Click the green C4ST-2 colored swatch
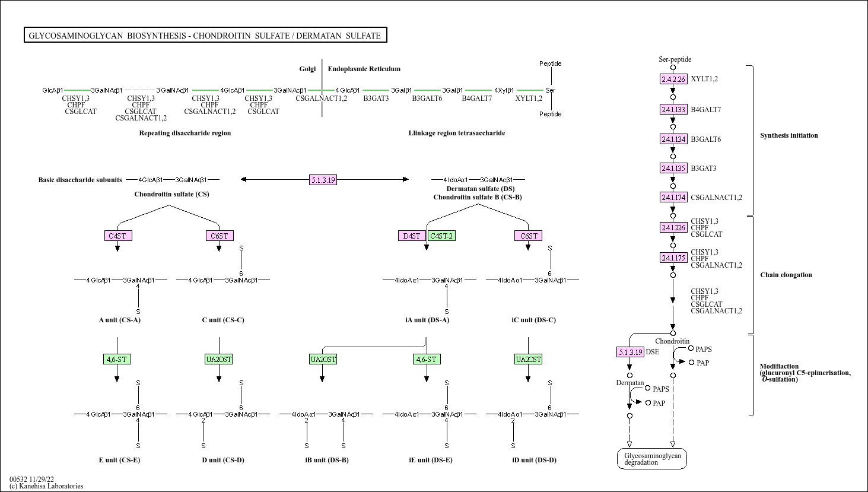The image size is (868, 492). point(442,236)
